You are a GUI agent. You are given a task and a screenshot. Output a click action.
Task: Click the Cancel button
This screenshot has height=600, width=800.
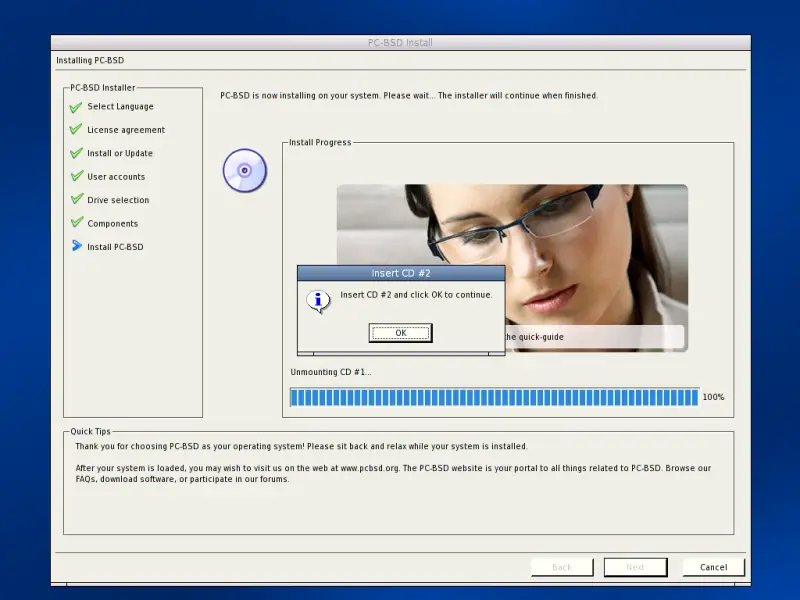[713, 567]
